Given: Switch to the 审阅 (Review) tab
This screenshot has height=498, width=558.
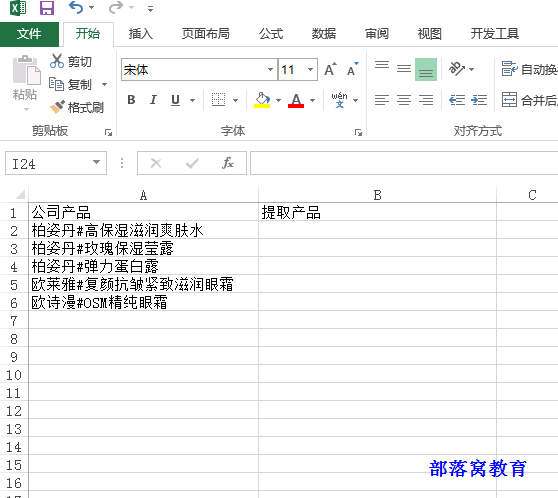Looking at the screenshot, I should [377, 34].
